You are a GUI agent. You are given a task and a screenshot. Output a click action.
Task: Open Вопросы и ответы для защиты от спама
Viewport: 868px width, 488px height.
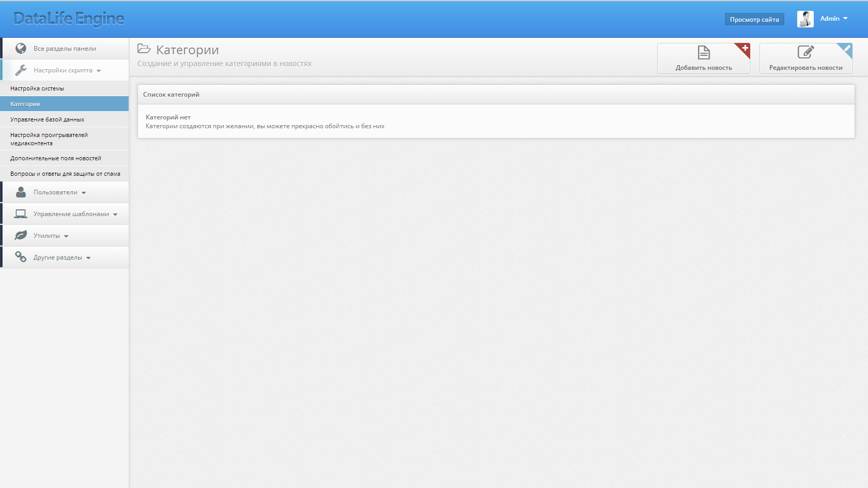click(x=65, y=174)
